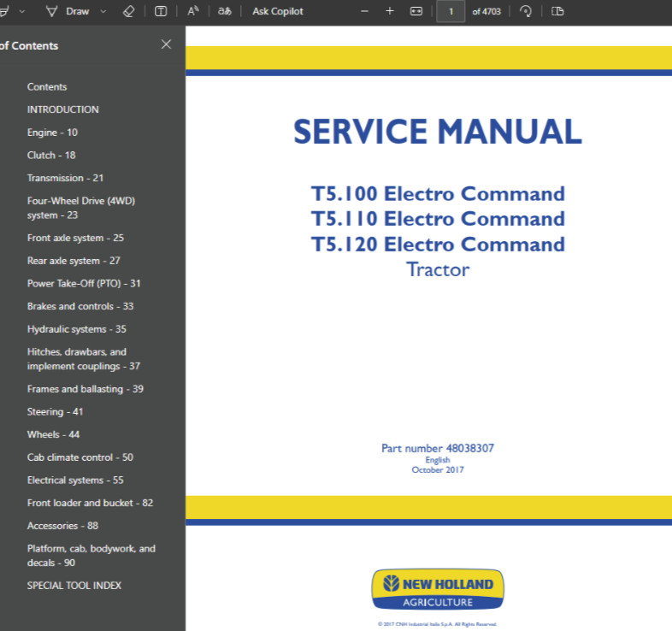The width and height of the screenshot is (672, 631).
Task: Go to Front axle system - 25
Action: point(75,238)
